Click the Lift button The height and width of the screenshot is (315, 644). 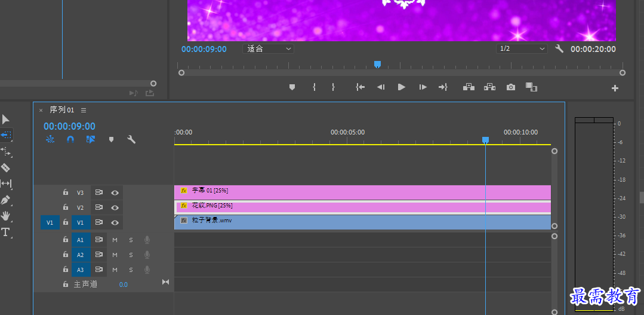point(468,87)
